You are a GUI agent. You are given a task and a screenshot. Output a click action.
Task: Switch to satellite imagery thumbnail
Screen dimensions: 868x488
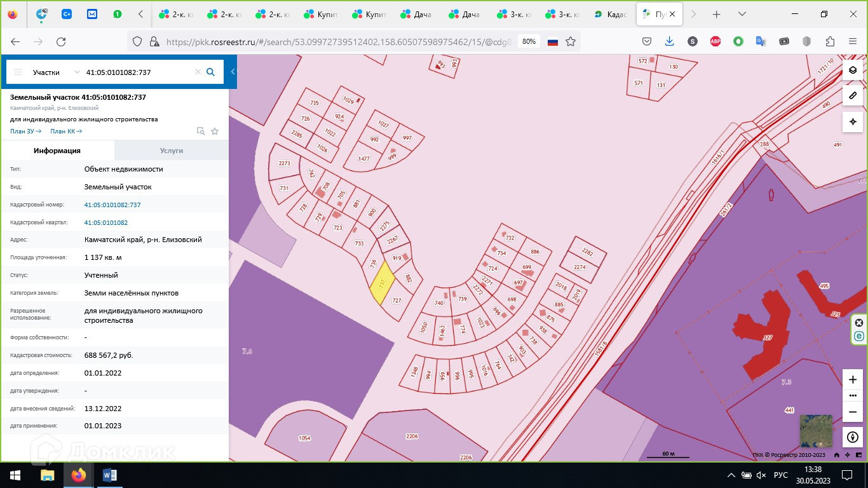(x=815, y=430)
